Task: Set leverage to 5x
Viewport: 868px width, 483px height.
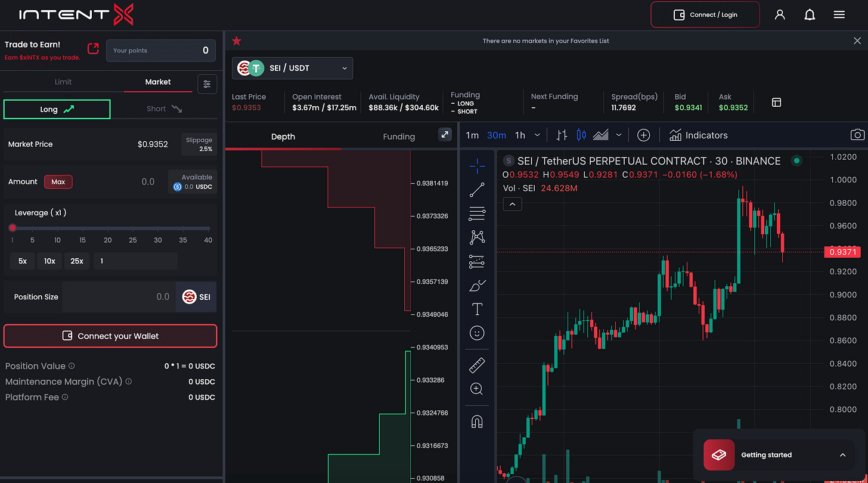Action: pyautogui.click(x=23, y=261)
